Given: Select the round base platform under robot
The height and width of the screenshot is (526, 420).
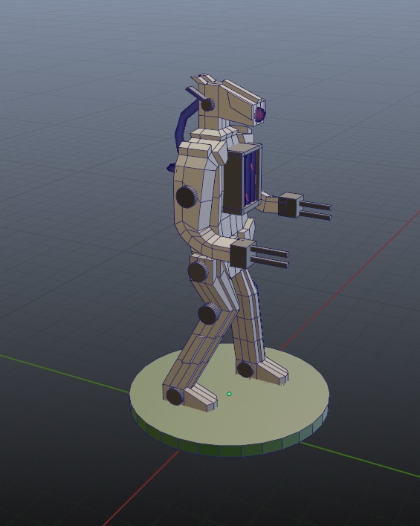Looking at the screenshot, I should (229, 401).
